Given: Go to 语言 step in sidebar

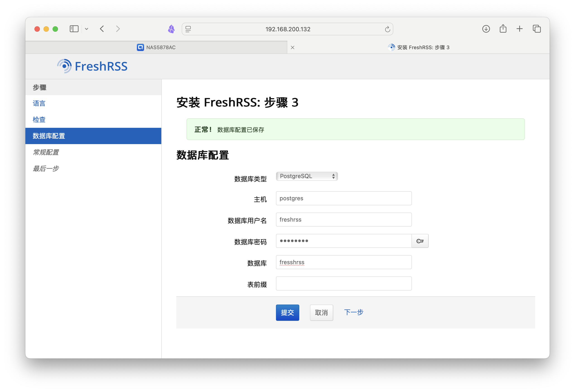Looking at the screenshot, I should coord(39,103).
